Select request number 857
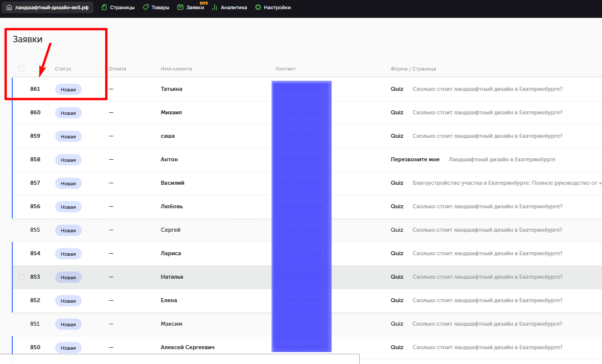Image resolution: width=602 pixels, height=364 pixels. 35,183
